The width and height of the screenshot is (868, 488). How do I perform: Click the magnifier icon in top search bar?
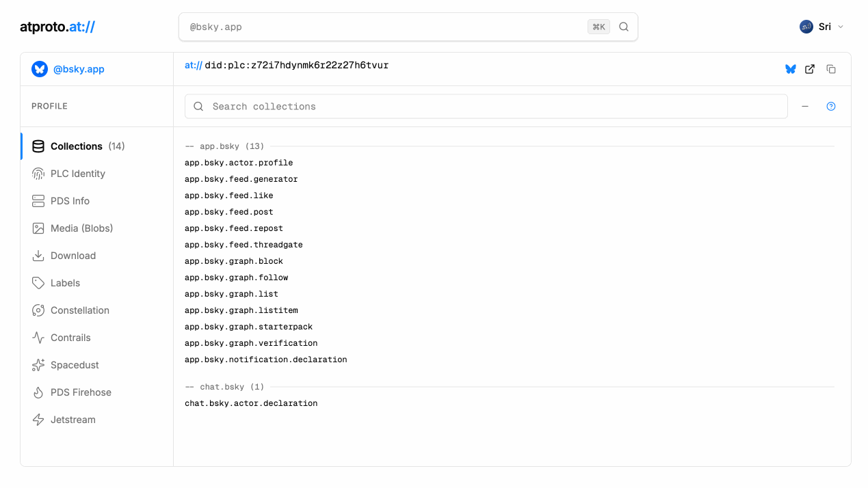click(x=624, y=27)
